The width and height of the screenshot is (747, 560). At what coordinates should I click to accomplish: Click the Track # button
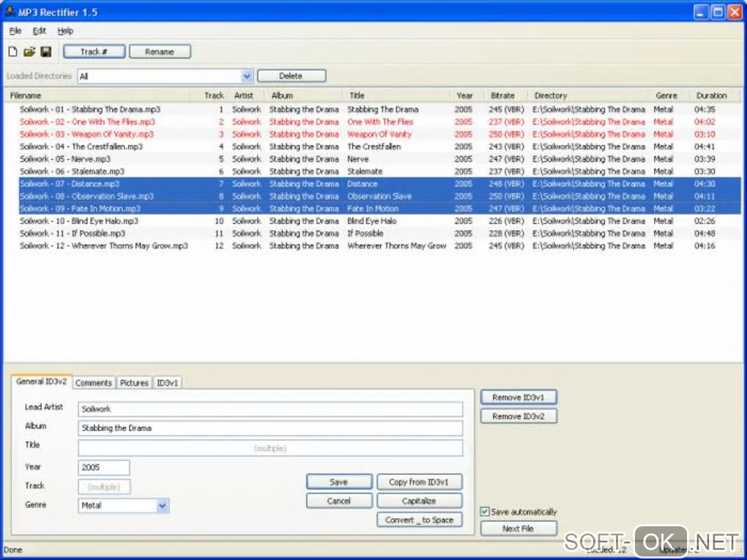94,51
